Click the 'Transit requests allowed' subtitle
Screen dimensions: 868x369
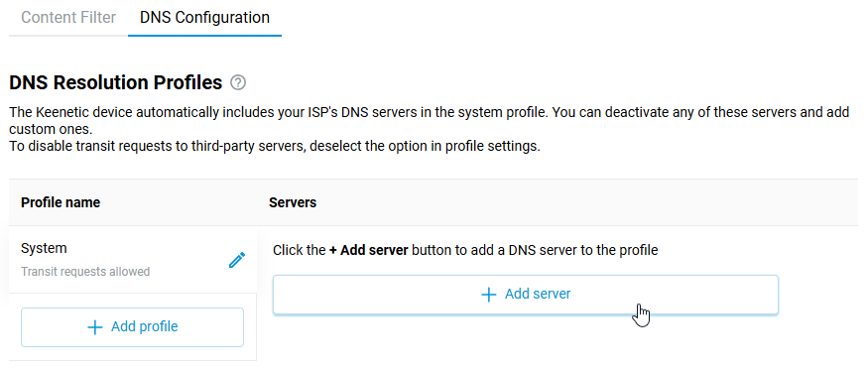click(85, 272)
